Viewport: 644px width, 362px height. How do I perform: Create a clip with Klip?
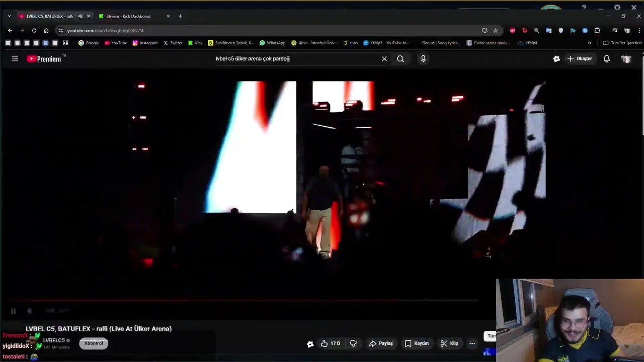pyautogui.click(x=449, y=343)
